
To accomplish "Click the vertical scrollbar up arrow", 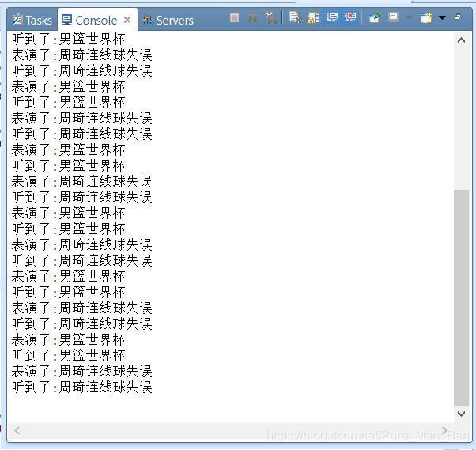I will [461, 40].
